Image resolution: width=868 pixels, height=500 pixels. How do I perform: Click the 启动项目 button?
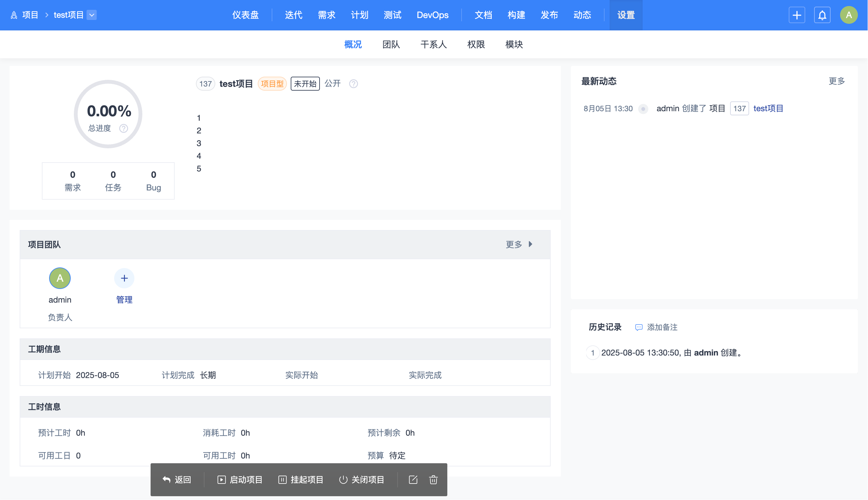pos(240,480)
